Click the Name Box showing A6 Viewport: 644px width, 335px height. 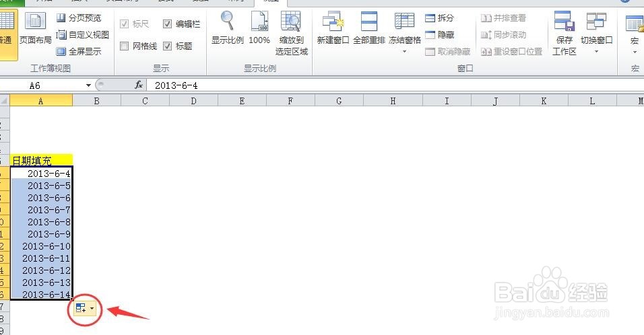(42, 85)
